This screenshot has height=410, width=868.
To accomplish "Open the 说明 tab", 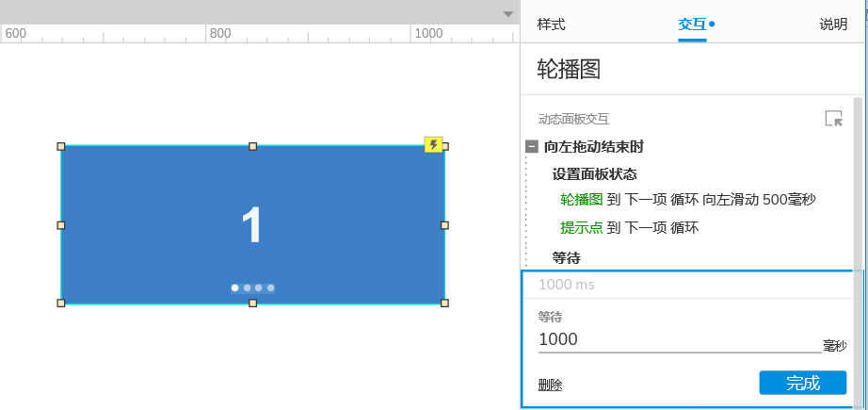I will (833, 25).
